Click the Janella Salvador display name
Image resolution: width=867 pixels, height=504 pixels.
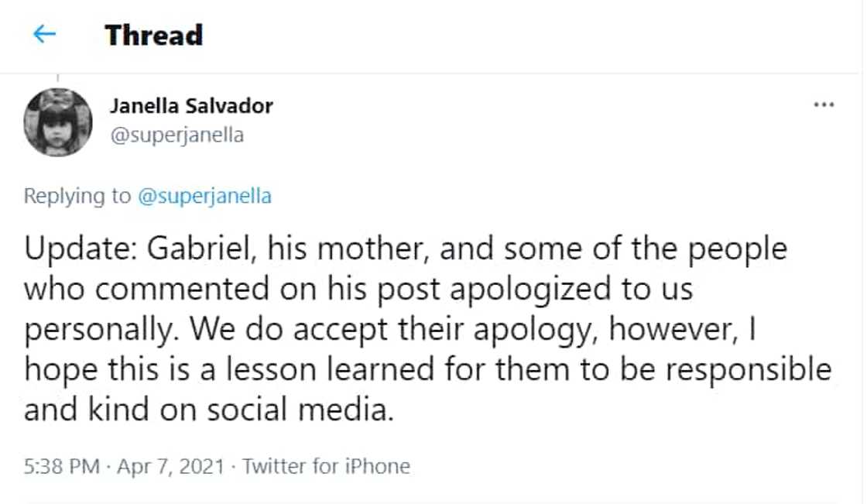point(190,105)
